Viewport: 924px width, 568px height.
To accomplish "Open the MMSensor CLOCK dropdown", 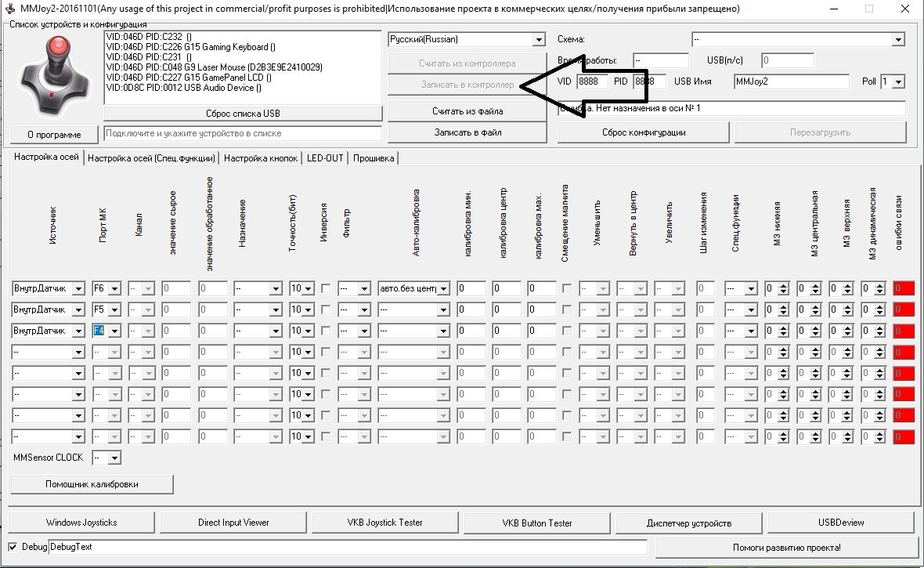I will 106,458.
